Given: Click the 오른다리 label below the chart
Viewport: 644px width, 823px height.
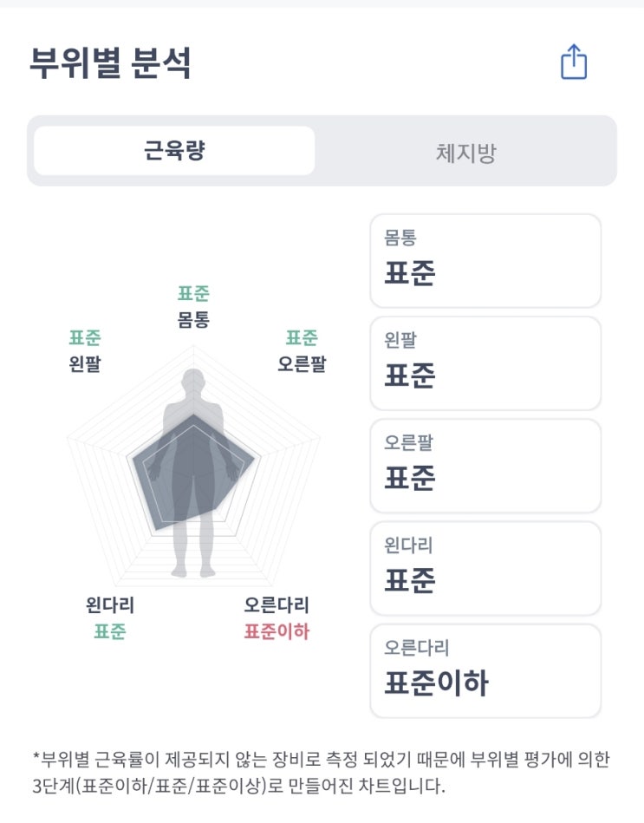Looking at the screenshot, I should click(276, 605).
